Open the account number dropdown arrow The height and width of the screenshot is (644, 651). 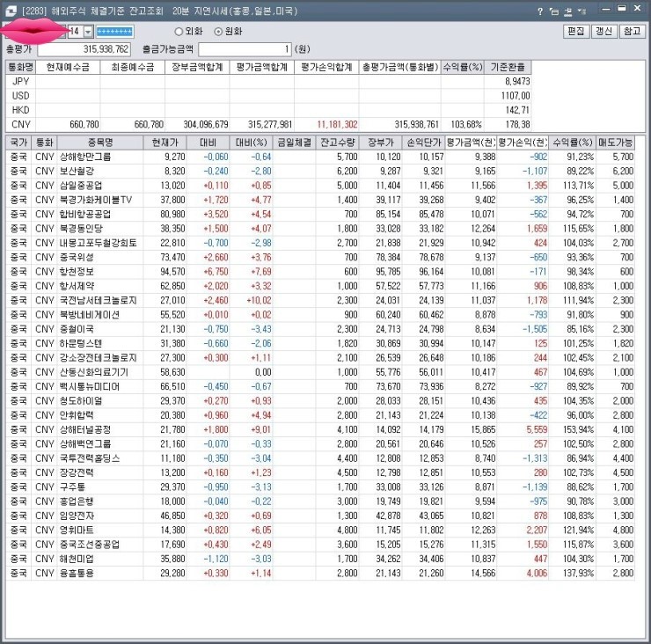click(x=88, y=32)
